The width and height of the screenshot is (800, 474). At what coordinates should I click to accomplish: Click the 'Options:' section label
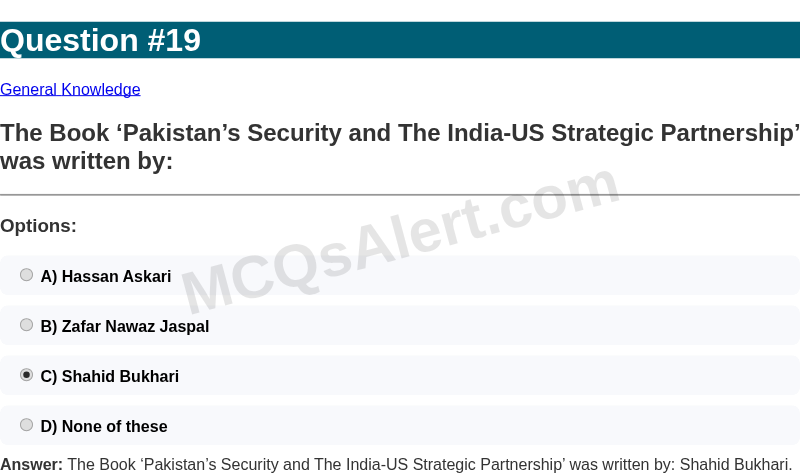pyautogui.click(x=38, y=226)
